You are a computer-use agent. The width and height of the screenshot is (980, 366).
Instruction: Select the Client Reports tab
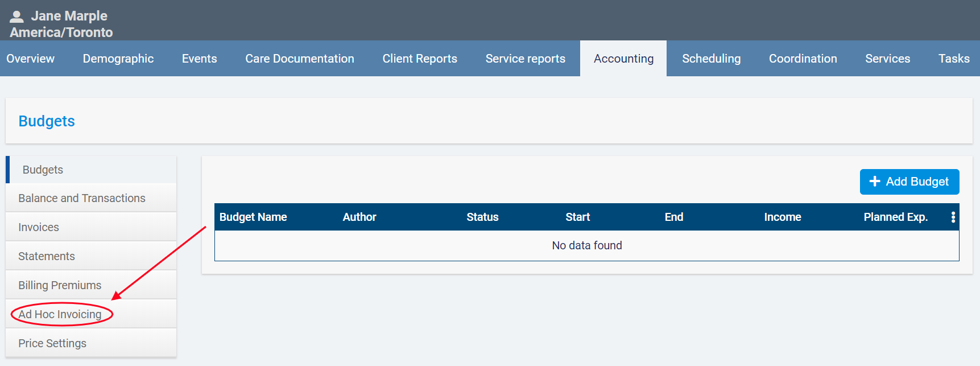coord(420,59)
